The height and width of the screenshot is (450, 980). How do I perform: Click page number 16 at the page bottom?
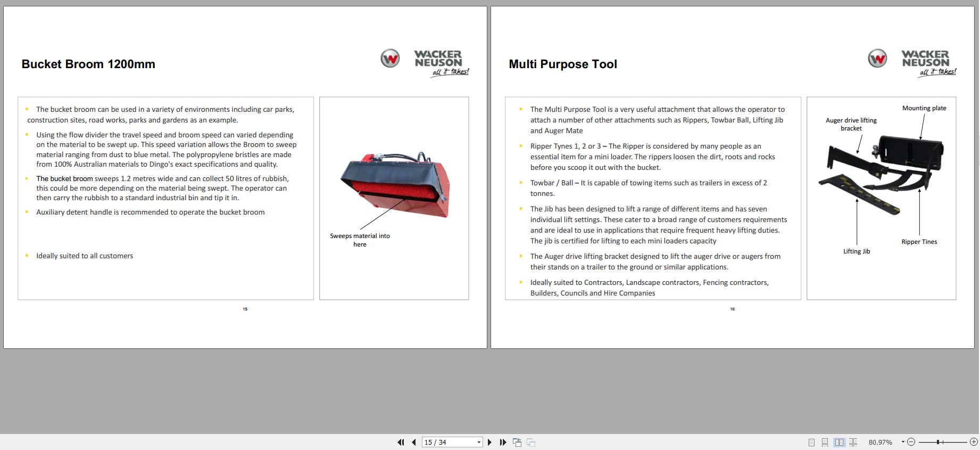pyautogui.click(x=733, y=309)
